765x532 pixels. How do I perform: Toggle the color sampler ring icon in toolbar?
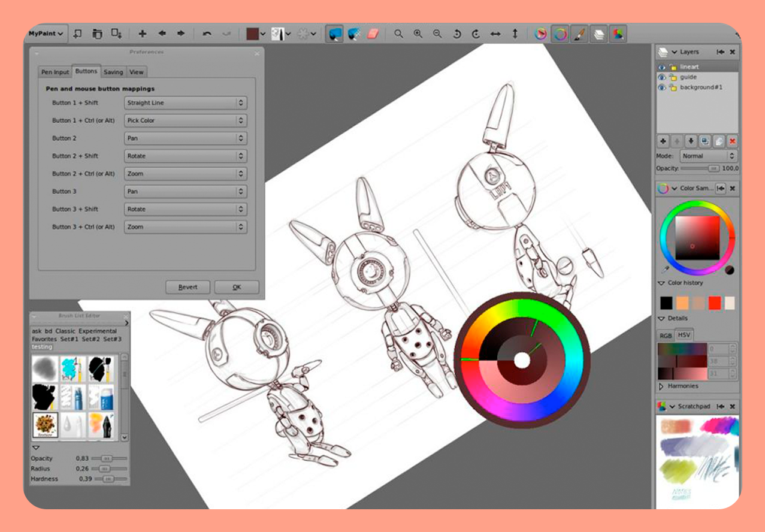560,34
